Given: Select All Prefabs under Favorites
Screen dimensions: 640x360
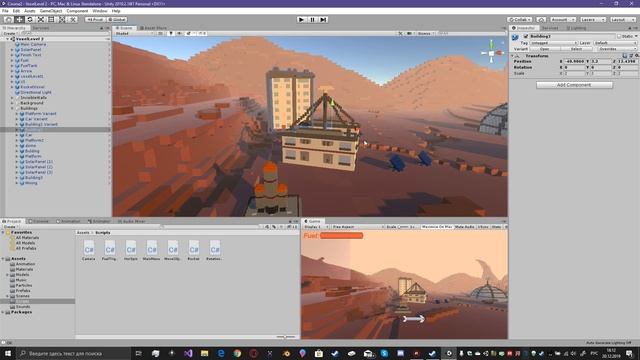Looking at the screenshot, I should point(26,248).
